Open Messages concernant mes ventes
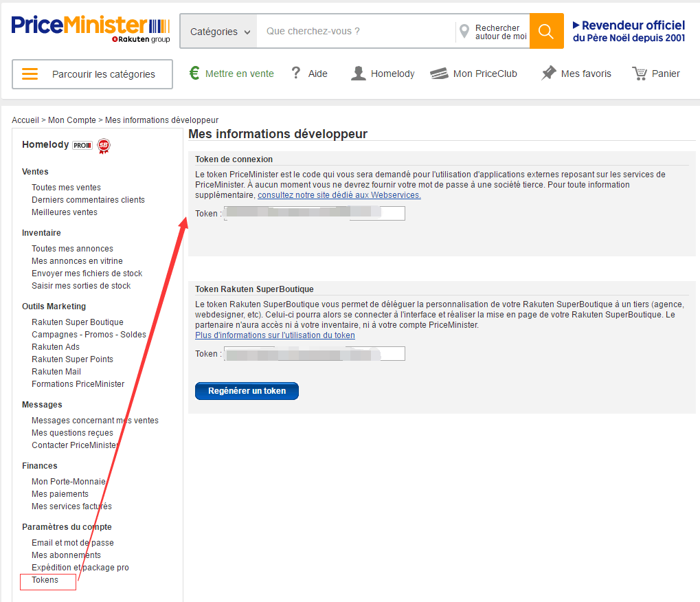The width and height of the screenshot is (700, 602). [95, 421]
